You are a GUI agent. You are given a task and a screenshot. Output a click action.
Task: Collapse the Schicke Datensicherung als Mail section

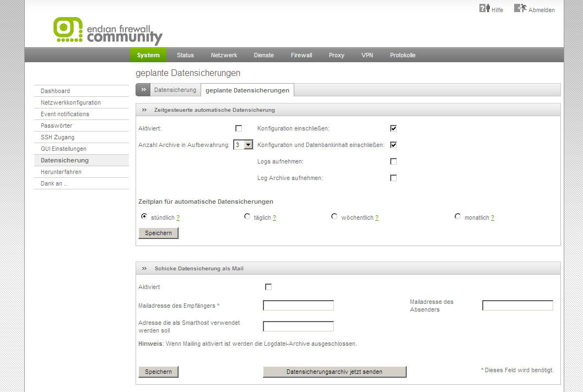click(144, 269)
